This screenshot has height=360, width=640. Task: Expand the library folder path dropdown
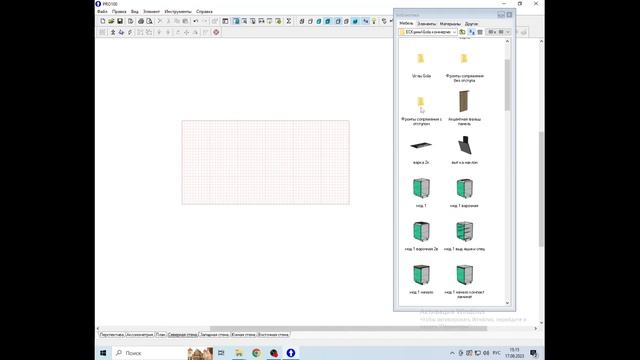pyautogui.click(x=454, y=32)
